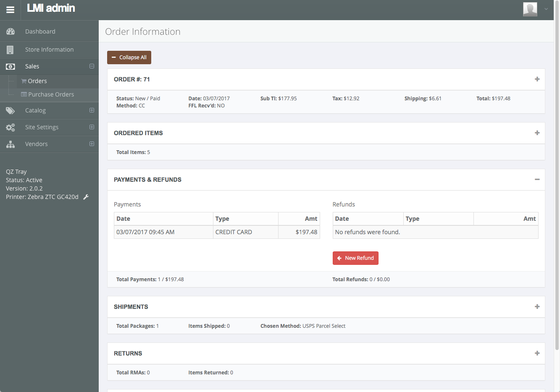Image resolution: width=560 pixels, height=392 pixels.
Task: Click the Dashboard gauge icon
Action: [11, 31]
